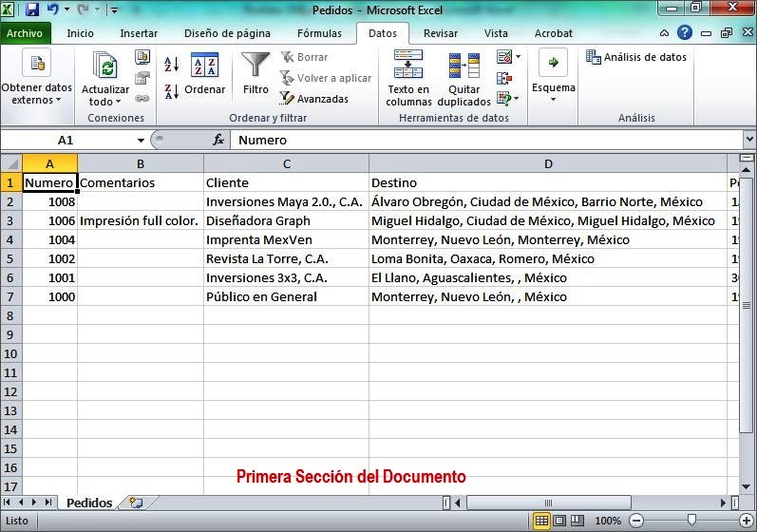Expand the Esquema outline menu
The image size is (757, 532).
coord(554,75)
